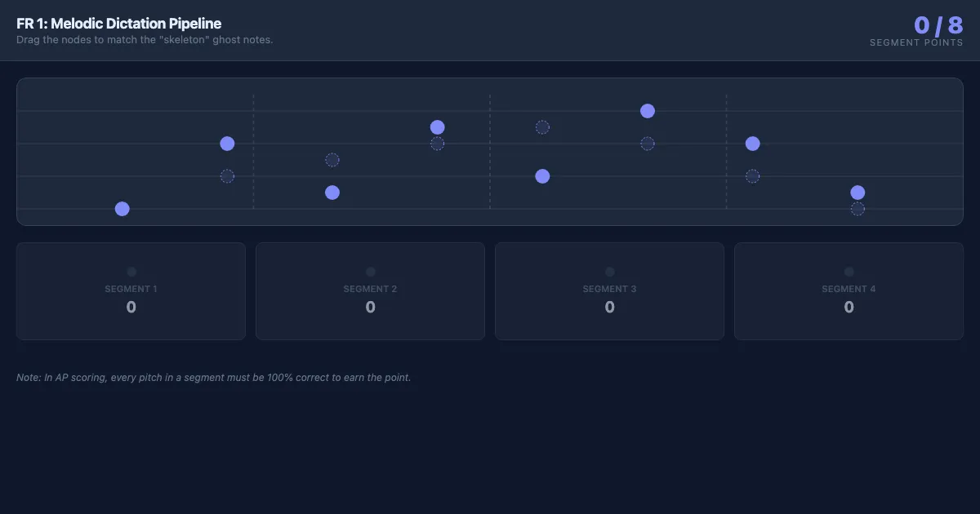980x514 pixels.
Task: Select the lower solid note starting measure two
Action: [x=332, y=193]
